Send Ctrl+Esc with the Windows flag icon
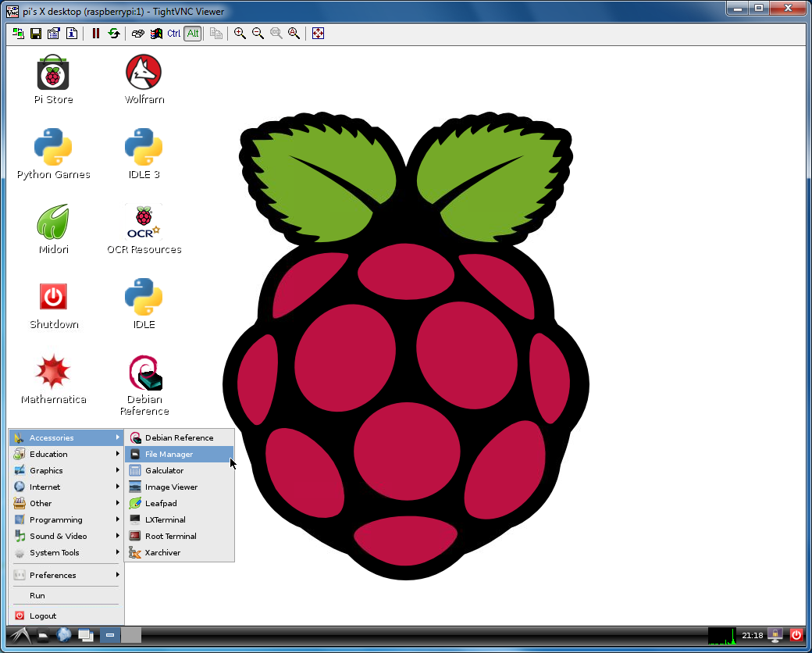Screen dimensions: 812x653 point(156,34)
